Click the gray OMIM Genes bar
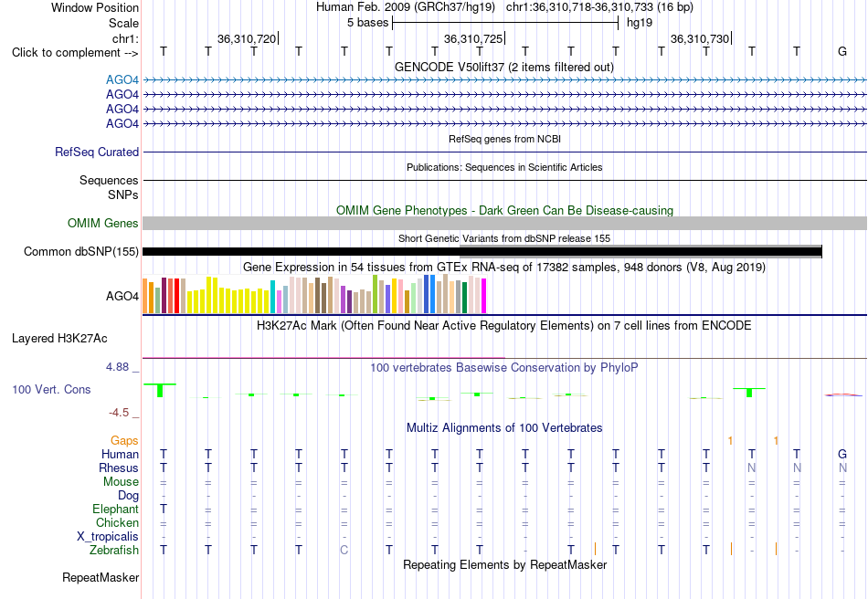 [x=504, y=223]
